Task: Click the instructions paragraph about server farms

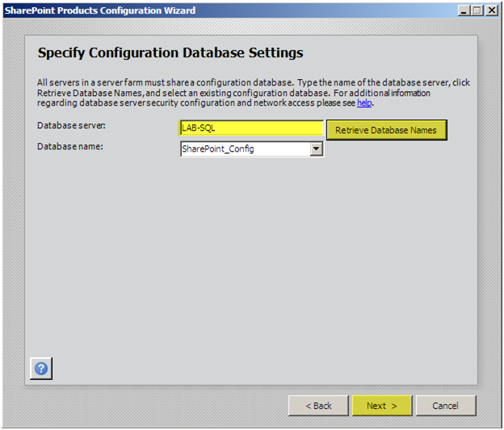Action: 254,93
